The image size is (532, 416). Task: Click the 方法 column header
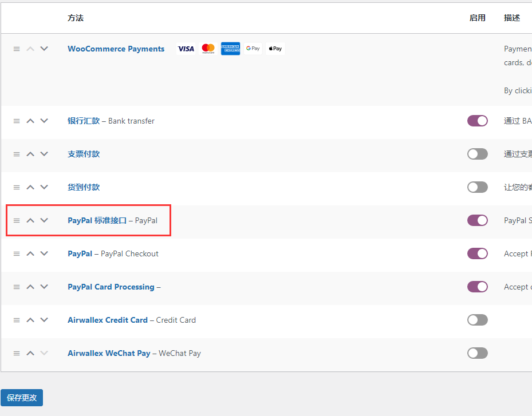click(76, 18)
